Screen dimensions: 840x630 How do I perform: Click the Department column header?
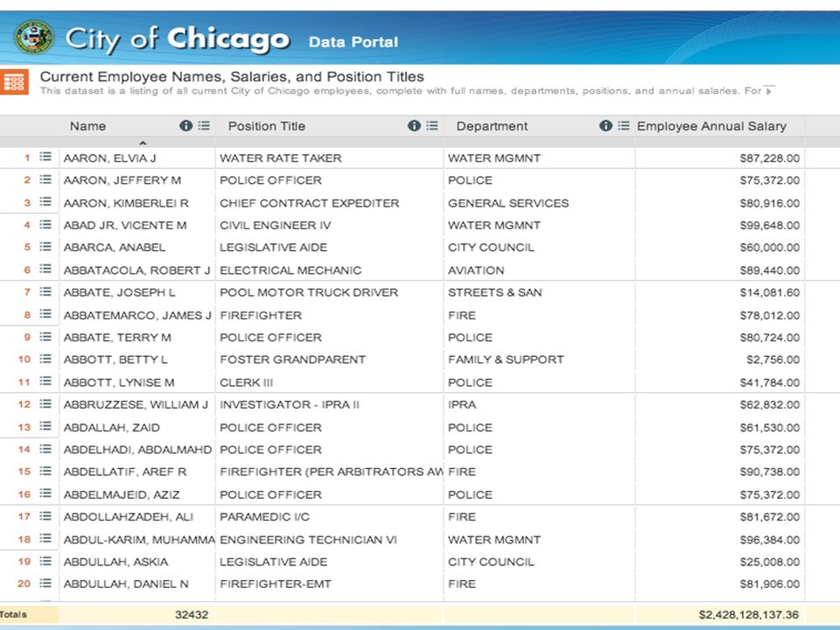492,126
